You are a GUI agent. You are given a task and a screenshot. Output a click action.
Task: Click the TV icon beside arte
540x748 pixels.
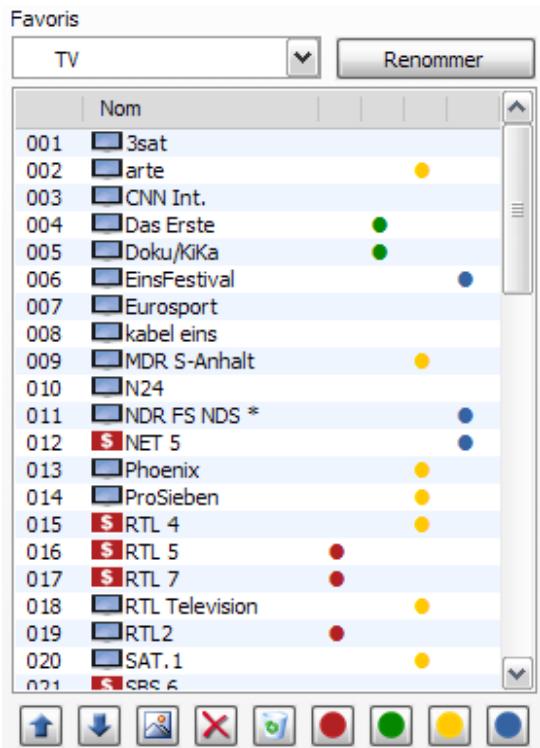[106, 169]
